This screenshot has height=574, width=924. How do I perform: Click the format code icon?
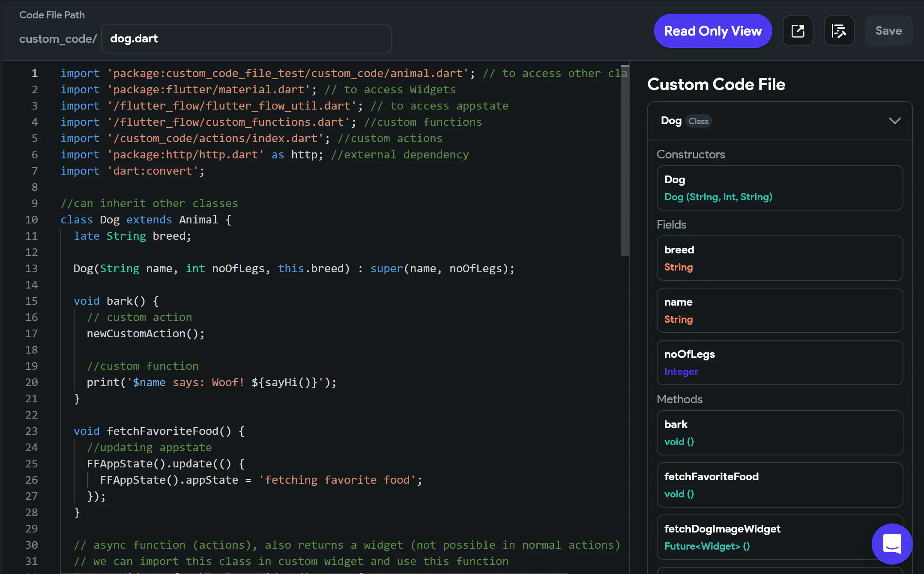(839, 31)
